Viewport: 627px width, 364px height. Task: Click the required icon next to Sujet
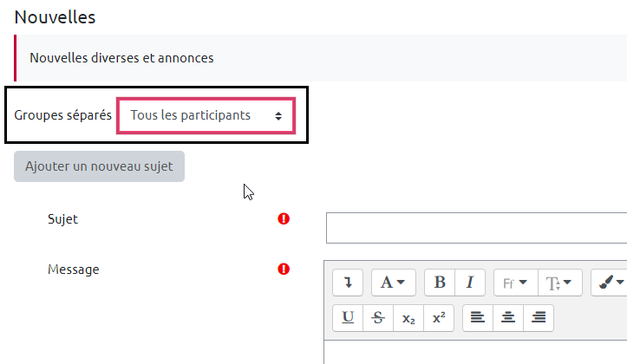pyautogui.click(x=284, y=219)
